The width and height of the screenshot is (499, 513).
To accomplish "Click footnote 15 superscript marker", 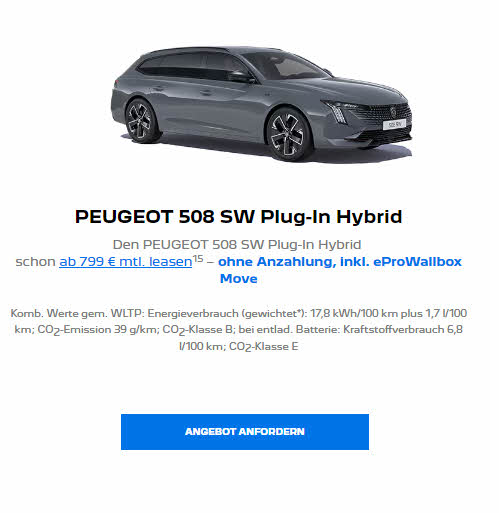I will [x=198, y=259].
